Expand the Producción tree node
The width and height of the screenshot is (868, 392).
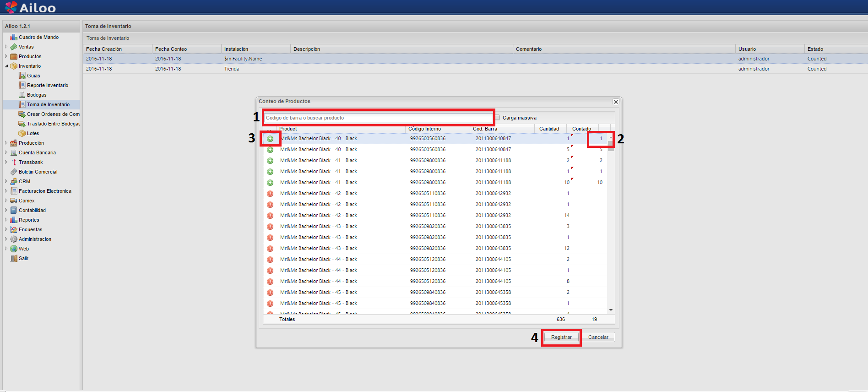point(6,143)
